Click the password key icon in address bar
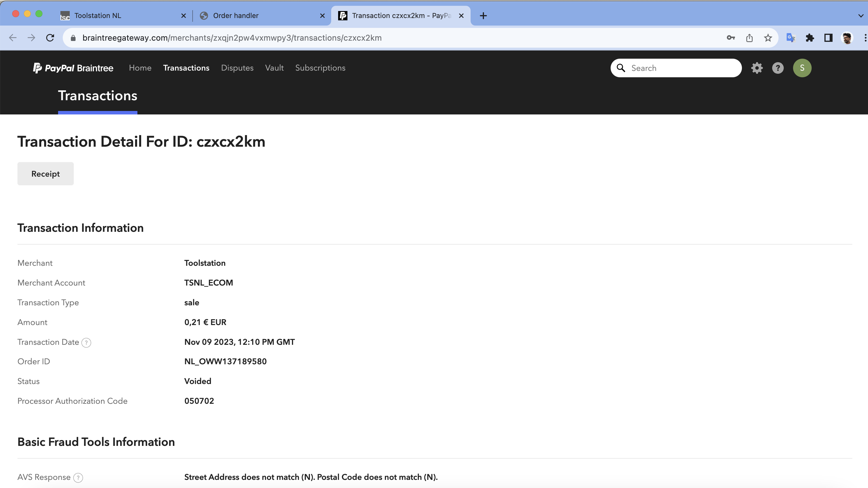The height and width of the screenshot is (488, 868). 731,38
